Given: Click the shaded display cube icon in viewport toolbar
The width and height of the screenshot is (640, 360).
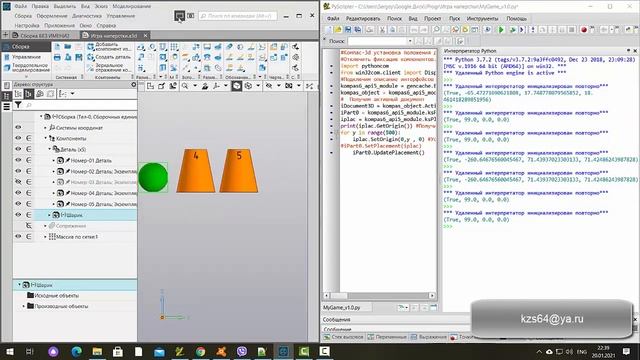Looking at the screenshot, I should point(237,86).
